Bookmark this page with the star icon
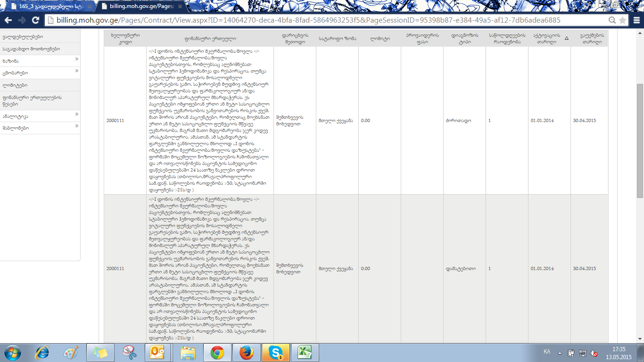The image size is (644, 362). (622, 20)
